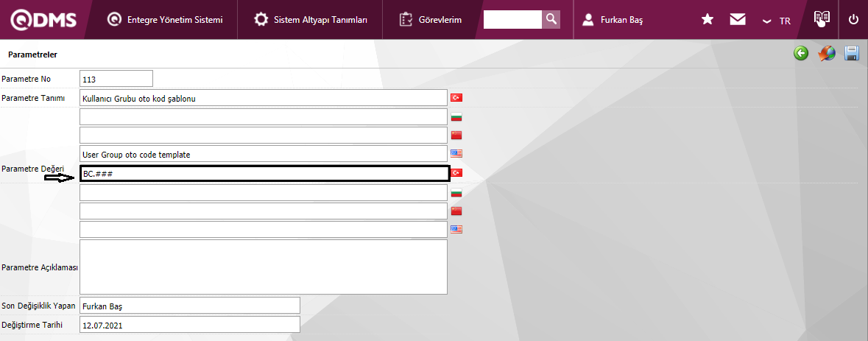Click the top bar search box

512,19
